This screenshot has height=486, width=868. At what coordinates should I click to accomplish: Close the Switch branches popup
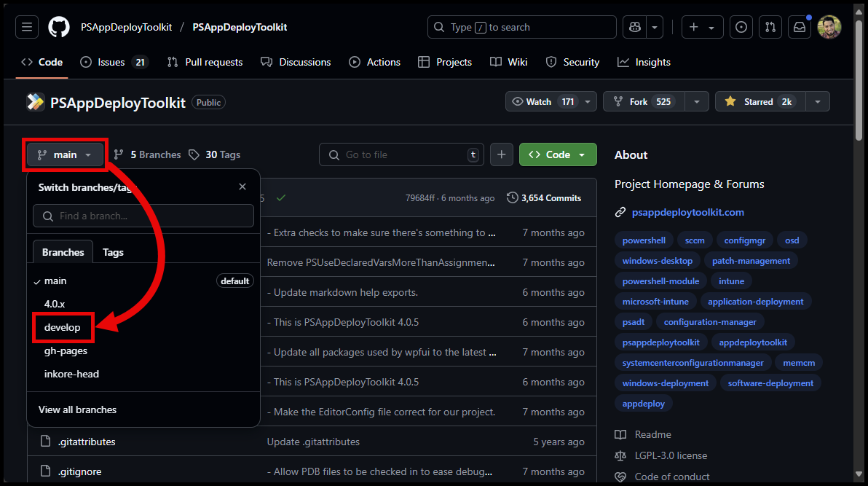click(x=242, y=187)
